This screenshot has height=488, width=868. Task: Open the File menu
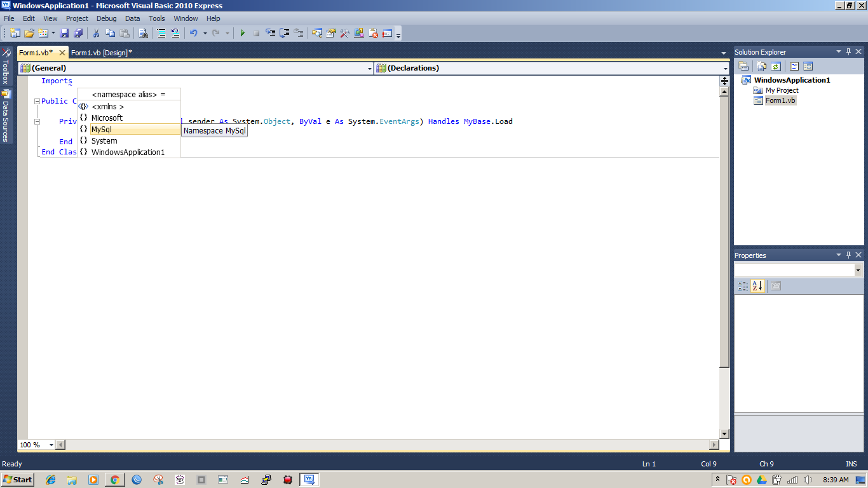click(x=9, y=18)
